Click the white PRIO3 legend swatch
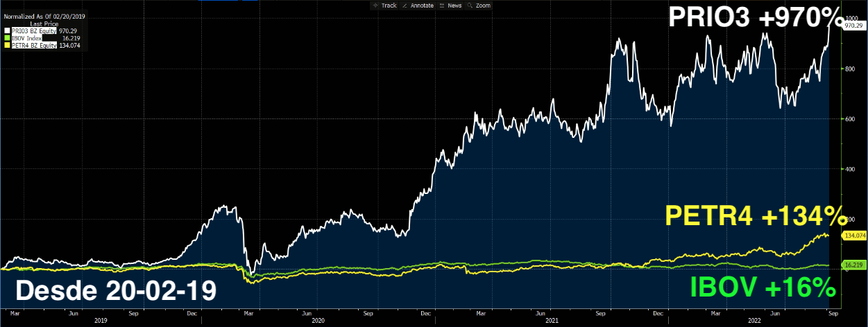The height and width of the screenshot is (327, 868). [x=7, y=30]
